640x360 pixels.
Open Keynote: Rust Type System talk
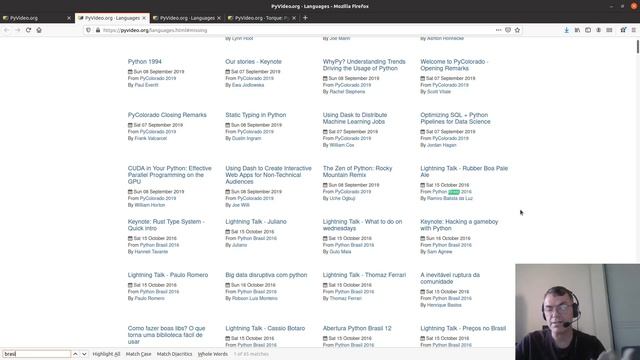(166, 225)
